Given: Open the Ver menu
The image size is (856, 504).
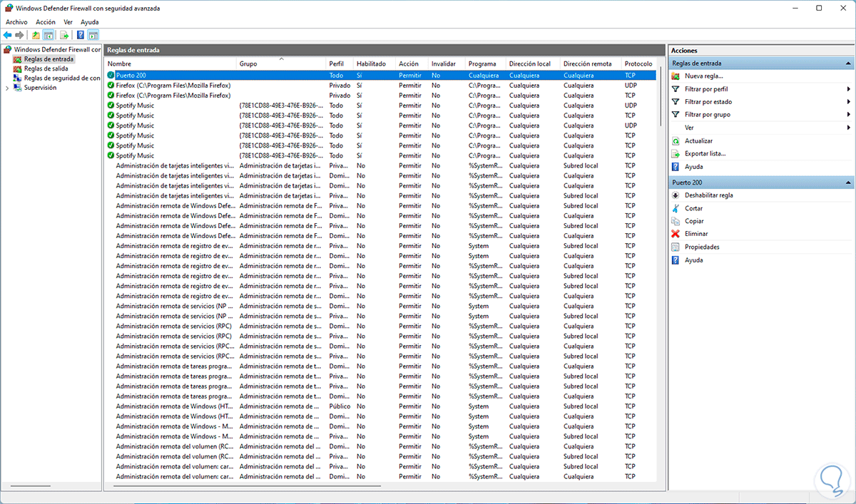Looking at the screenshot, I should pyautogui.click(x=68, y=22).
